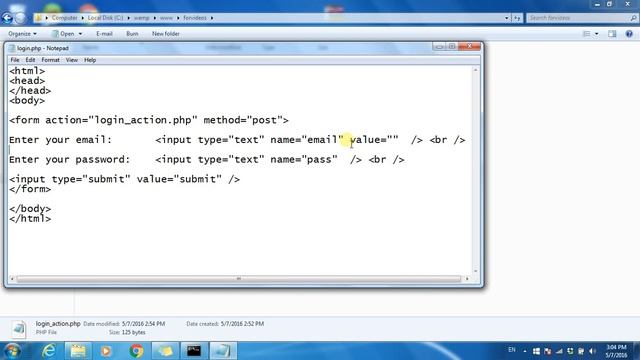
Task: Select www in the address breadcrumb
Action: click(166, 18)
